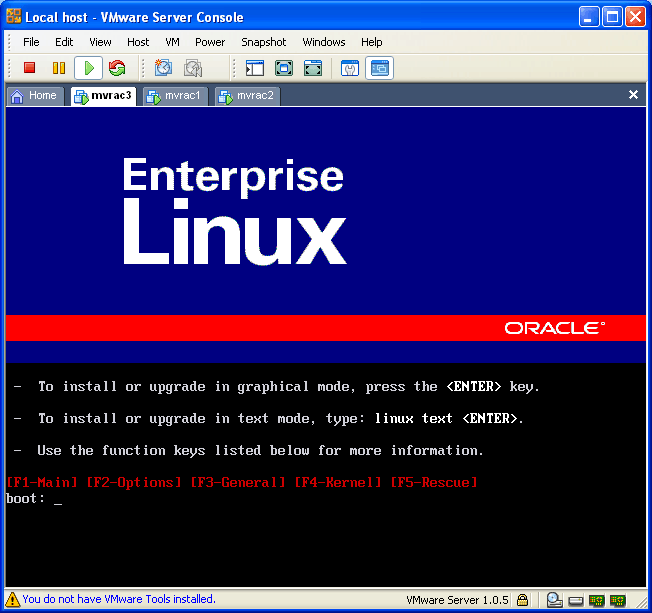Viewport: 652px width, 613px height.
Task: Enter full screen mode via toolbar icon
Action: coord(313,68)
